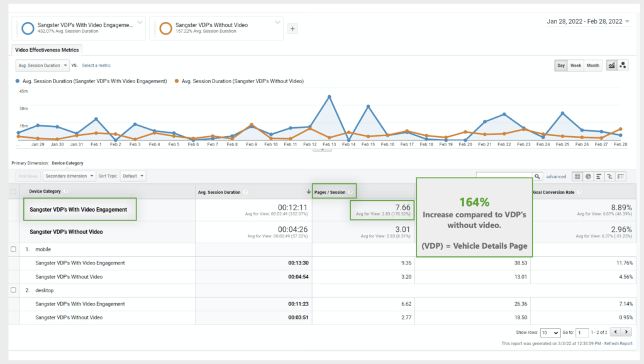Click the orange legend dot for Without Video
The image size is (644, 364).
(x=177, y=81)
